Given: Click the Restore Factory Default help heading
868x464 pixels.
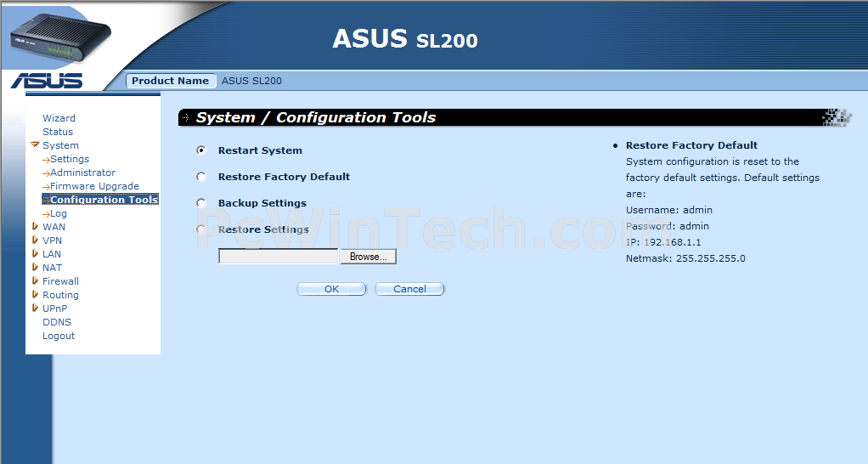Looking at the screenshot, I should pyautogui.click(x=691, y=145).
